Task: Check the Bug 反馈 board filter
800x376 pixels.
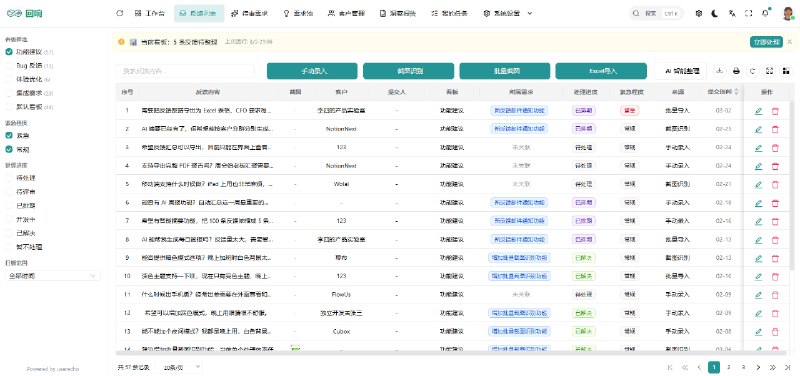Action: pos(9,65)
